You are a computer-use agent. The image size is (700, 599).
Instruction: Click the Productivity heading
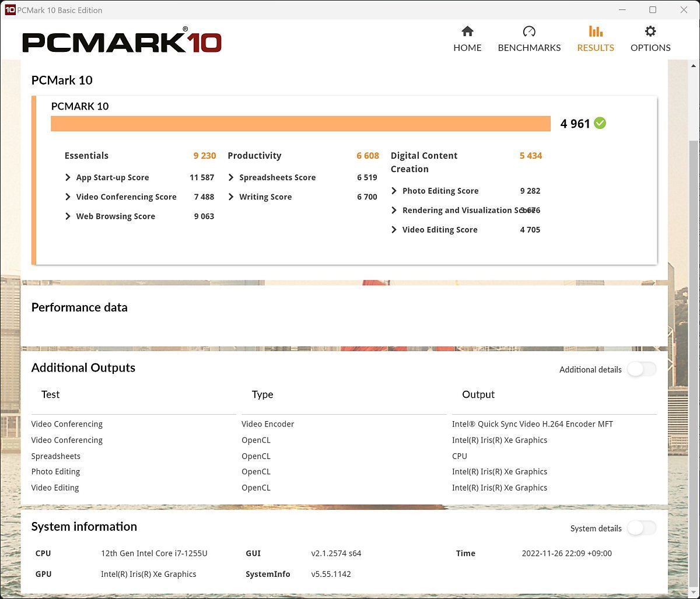(x=254, y=156)
